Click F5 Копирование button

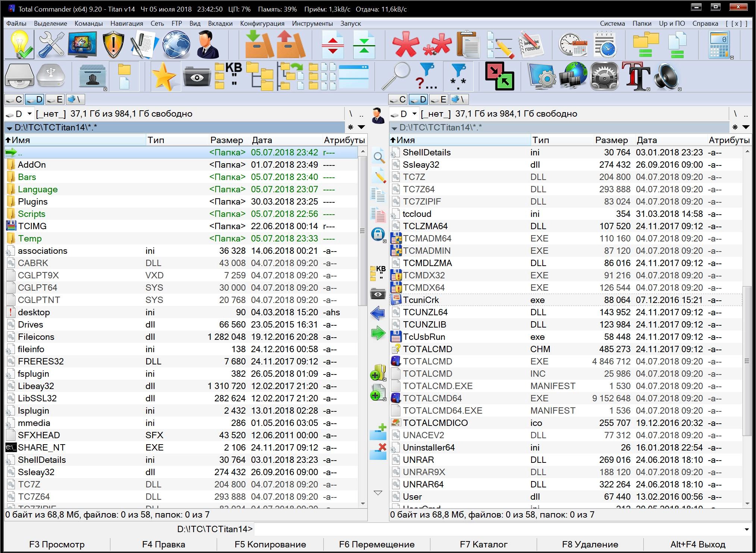coord(270,544)
